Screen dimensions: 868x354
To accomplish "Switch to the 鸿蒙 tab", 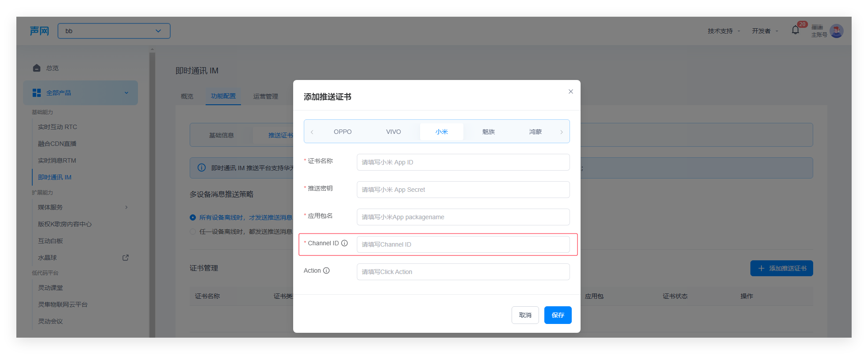I will coord(535,132).
